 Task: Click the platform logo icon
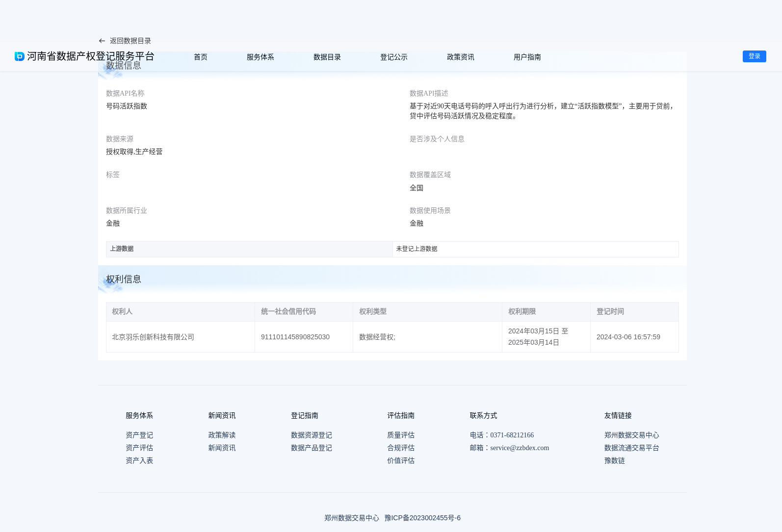tap(20, 56)
